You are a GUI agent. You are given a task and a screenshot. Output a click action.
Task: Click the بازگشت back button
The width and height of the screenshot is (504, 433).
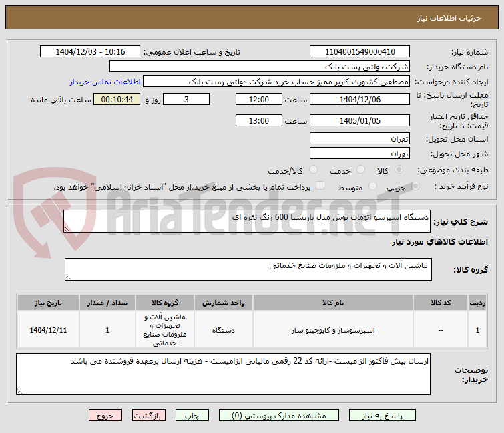(148, 416)
